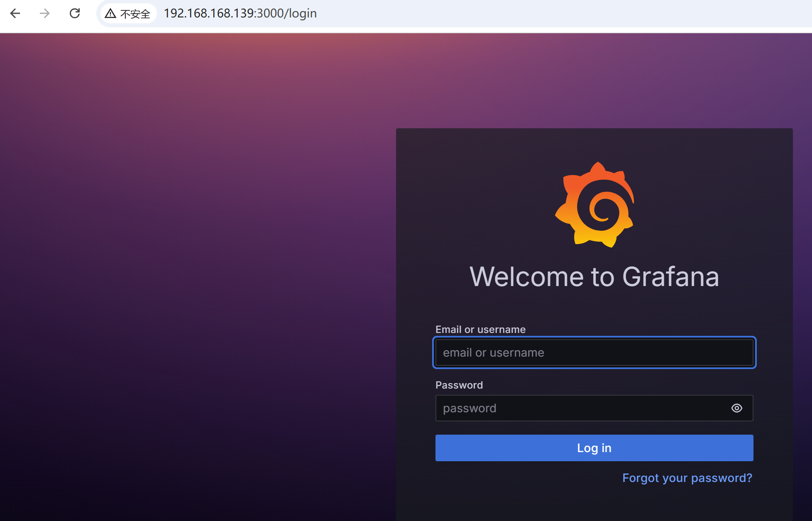Click the 不安全 not-secure label
This screenshot has width=812, height=521.
click(135, 14)
